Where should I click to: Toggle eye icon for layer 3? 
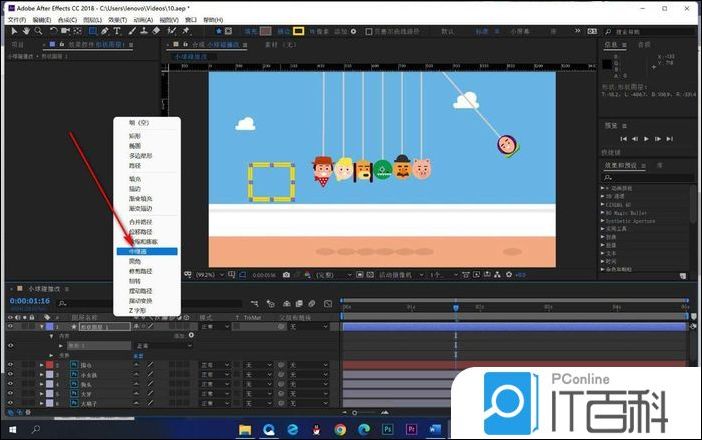(10, 375)
